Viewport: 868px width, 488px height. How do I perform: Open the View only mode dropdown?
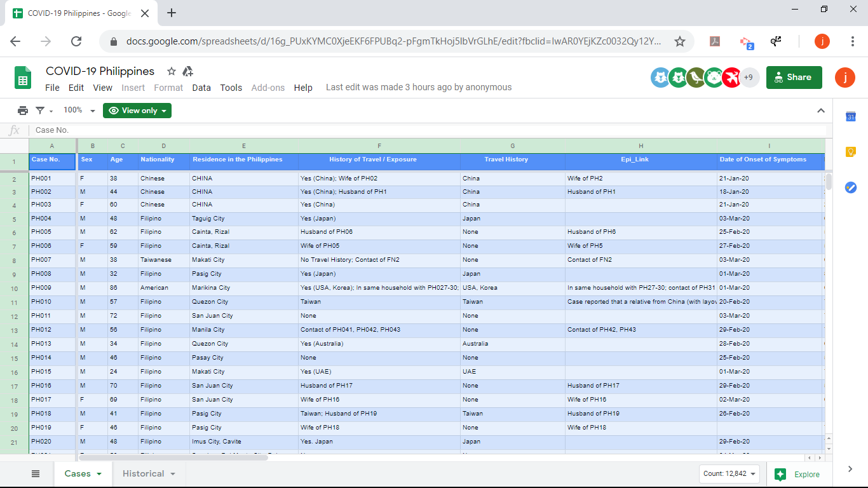click(137, 111)
